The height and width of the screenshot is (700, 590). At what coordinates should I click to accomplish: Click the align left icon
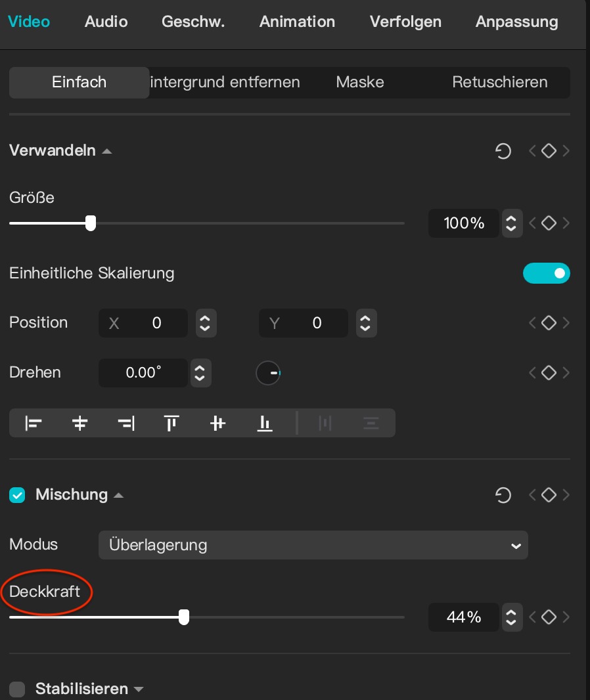(x=34, y=423)
